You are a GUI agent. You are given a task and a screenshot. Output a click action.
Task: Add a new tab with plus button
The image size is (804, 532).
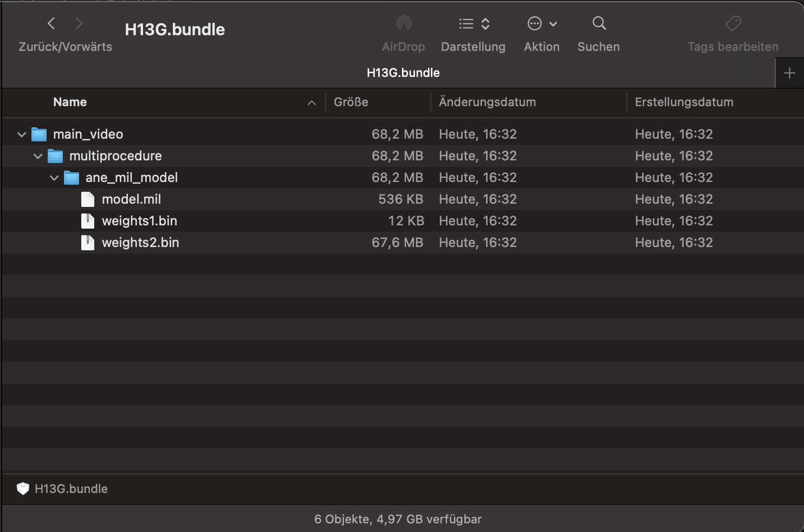coord(789,73)
